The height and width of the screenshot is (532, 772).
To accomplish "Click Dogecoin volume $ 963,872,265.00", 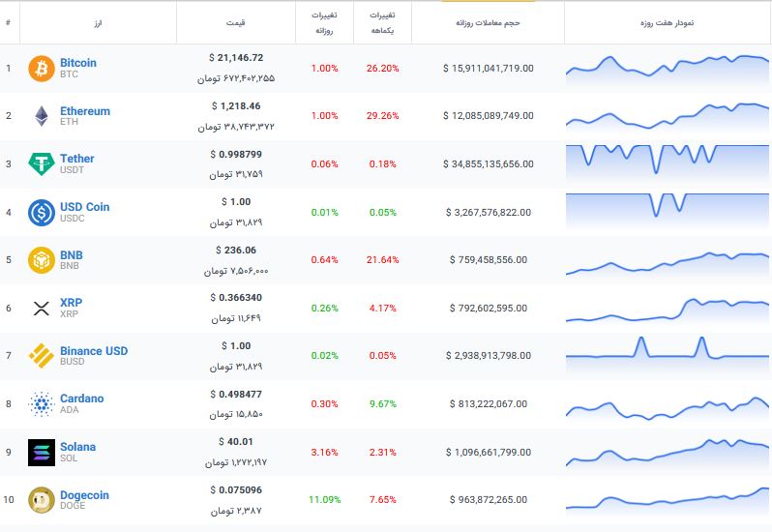I will [x=488, y=500].
